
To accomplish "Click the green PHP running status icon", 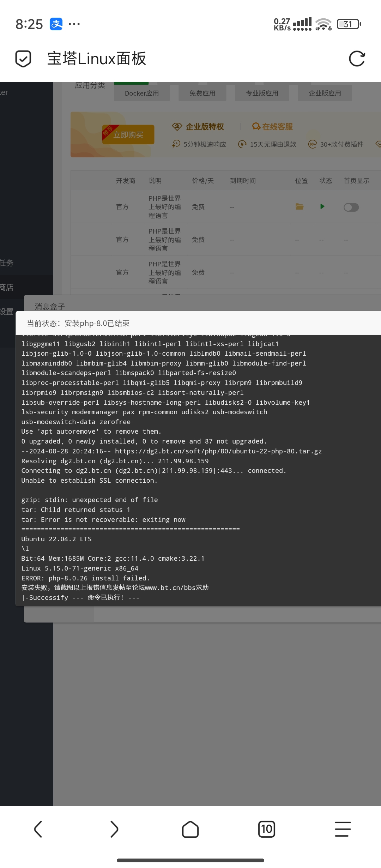I will pos(322,206).
